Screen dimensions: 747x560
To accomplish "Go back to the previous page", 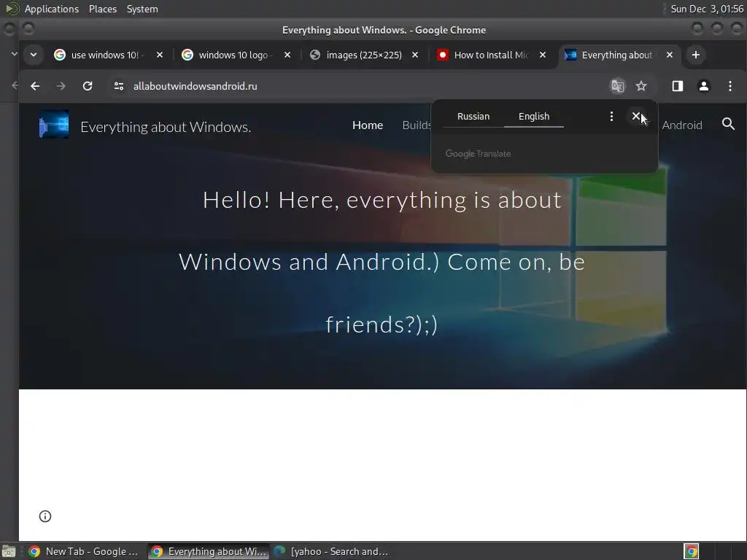I will point(35,86).
